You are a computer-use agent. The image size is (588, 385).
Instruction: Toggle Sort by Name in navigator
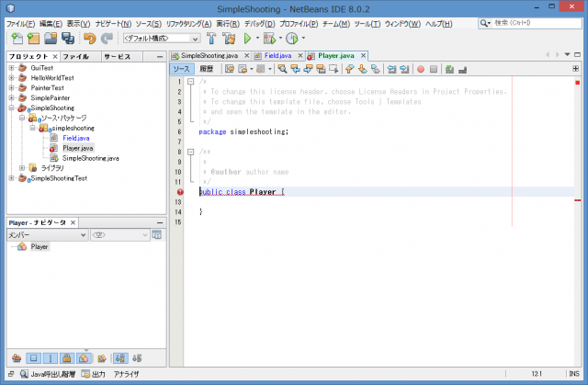120,358
